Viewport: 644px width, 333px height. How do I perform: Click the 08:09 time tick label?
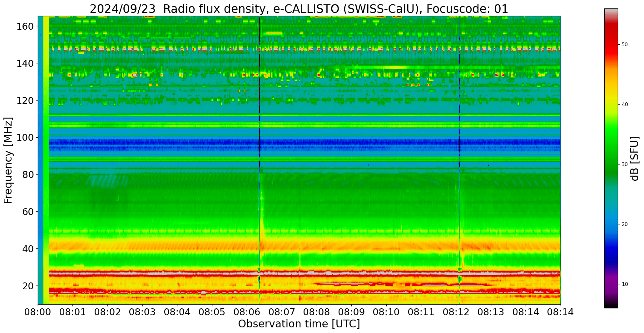[x=352, y=312]
